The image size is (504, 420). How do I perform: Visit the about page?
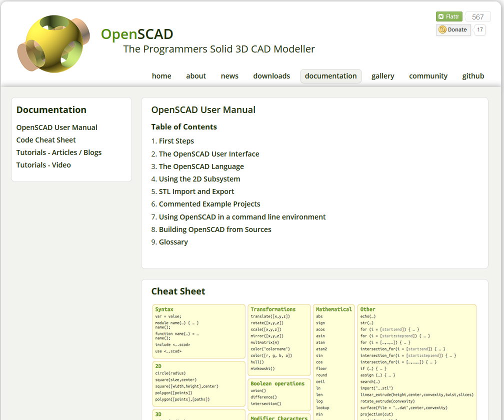pyautogui.click(x=196, y=75)
